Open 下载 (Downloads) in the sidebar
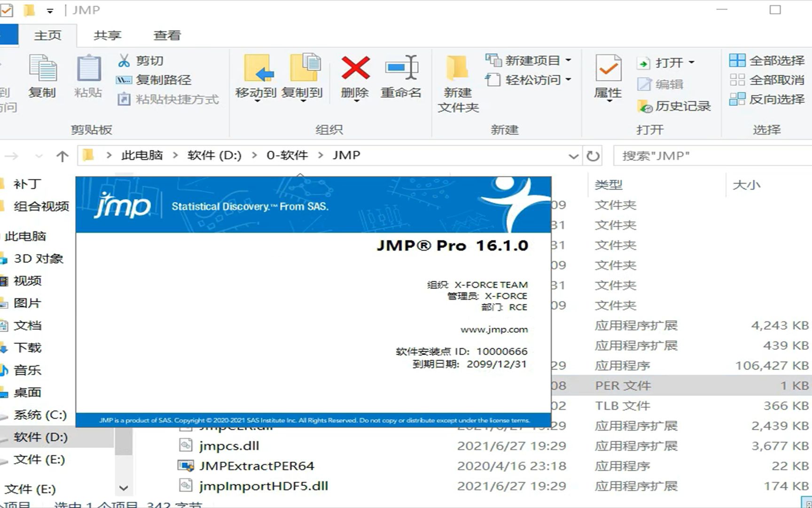 click(x=28, y=348)
